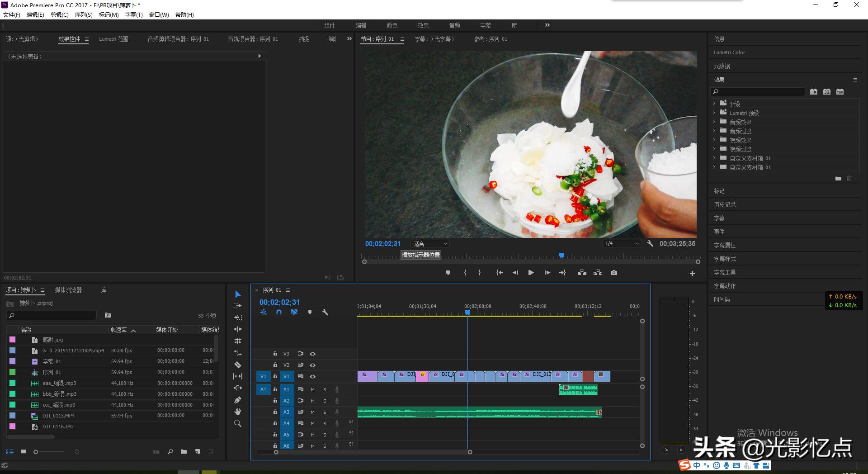868x474 pixels.
Task: Toggle lock on video track V3
Action: 275,354
